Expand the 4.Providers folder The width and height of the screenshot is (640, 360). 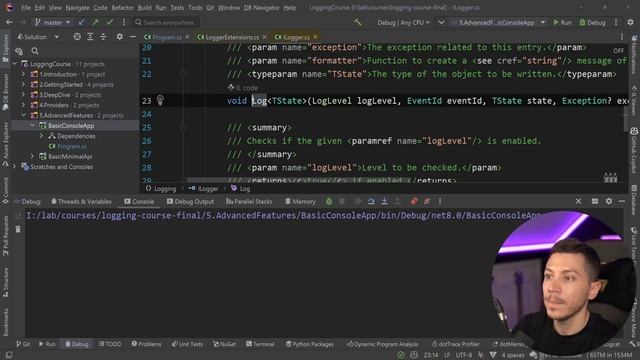point(23,105)
